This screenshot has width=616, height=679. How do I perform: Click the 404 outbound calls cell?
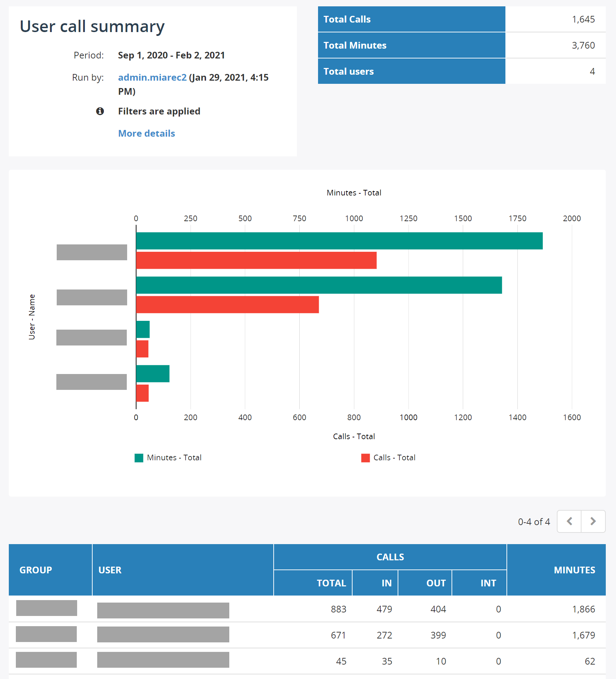click(x=438, y=609)
